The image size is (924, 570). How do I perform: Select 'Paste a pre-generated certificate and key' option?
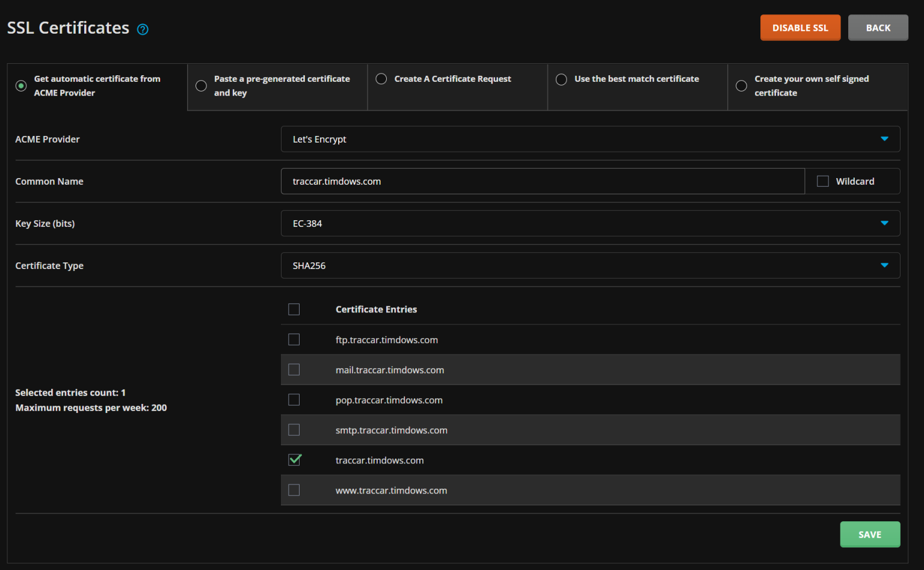pyautogui.click(x=202, y=86)
